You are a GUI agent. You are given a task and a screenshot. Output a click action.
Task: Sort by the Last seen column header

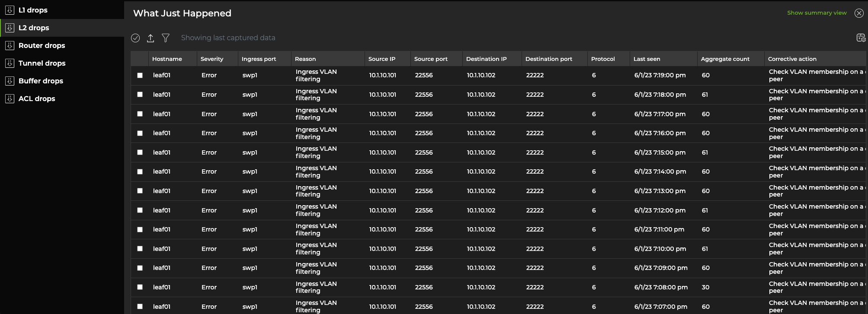click(647, 59)
